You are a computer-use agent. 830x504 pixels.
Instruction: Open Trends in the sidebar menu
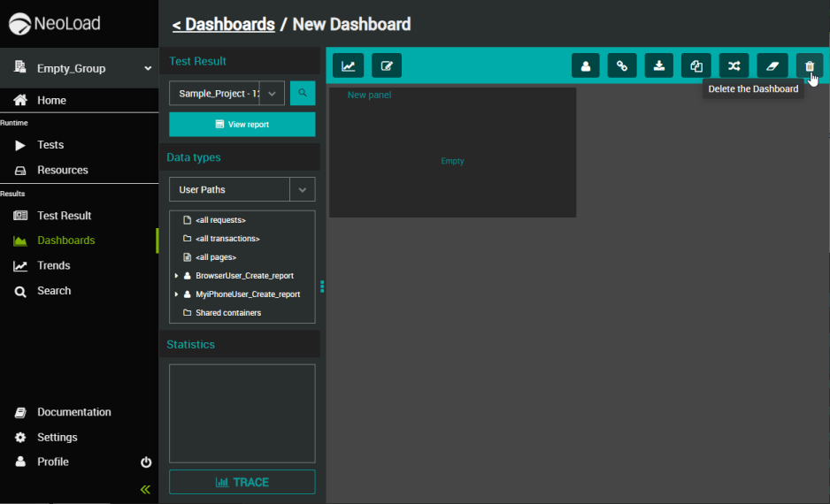click(x=53, y=265)
